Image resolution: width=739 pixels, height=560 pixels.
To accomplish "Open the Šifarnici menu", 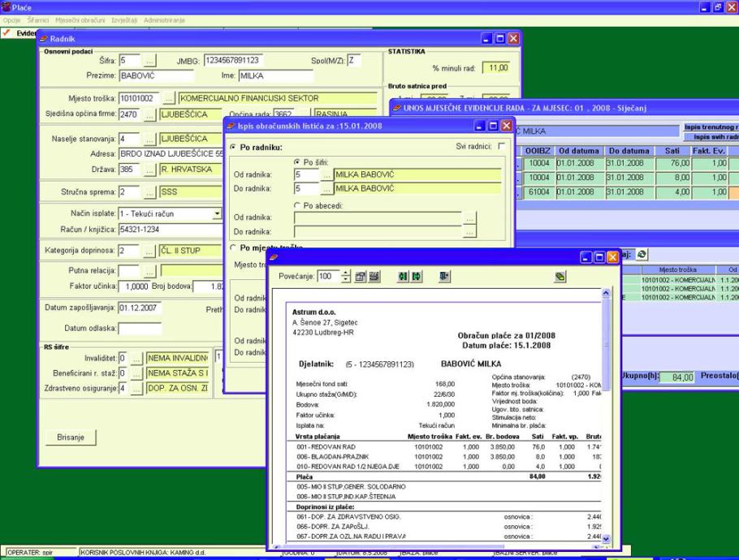I will point(38,20).
